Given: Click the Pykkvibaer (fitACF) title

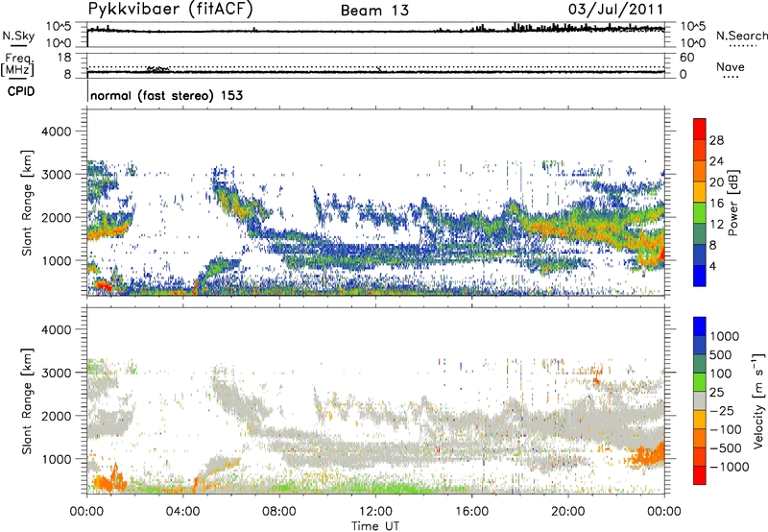Looking at the screenshot, I should pos(171,10).
